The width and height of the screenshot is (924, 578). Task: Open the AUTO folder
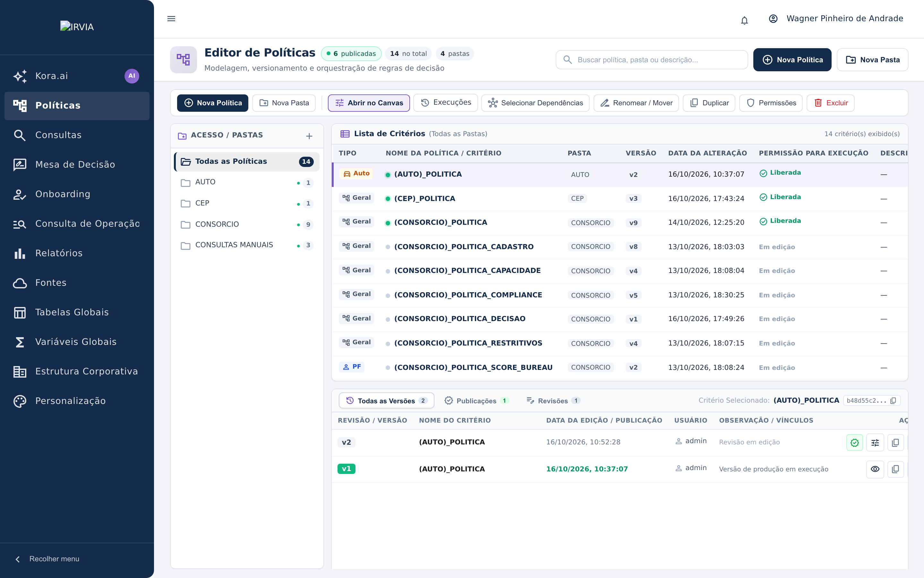tap(247, 182)
